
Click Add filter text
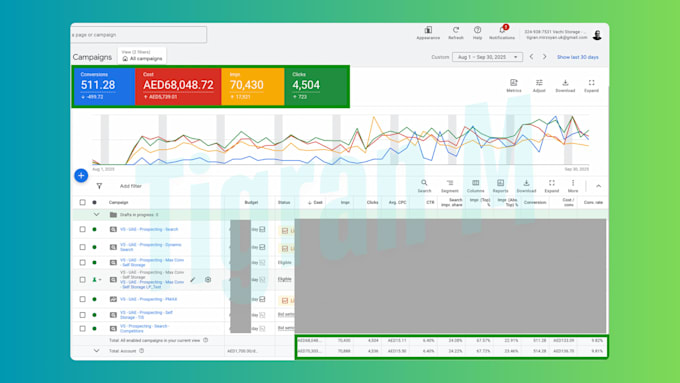pos(131,186)
